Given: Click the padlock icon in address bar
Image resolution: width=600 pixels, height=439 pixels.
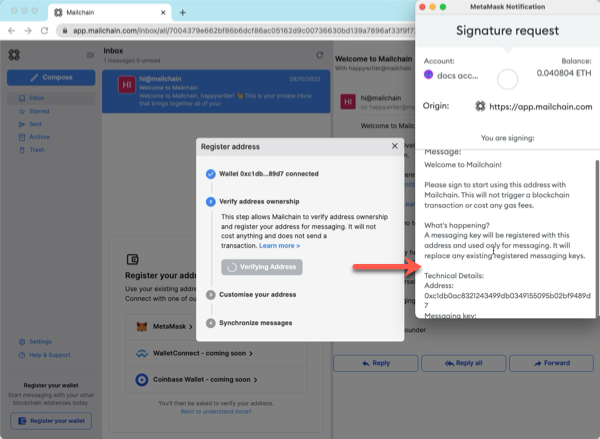Looking at the screenshot, I should click(65, 31).
